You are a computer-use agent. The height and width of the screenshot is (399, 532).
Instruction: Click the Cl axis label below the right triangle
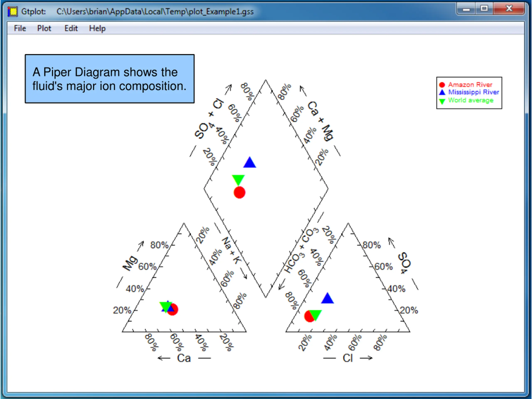pyautogui.click(x=347, y=358)
